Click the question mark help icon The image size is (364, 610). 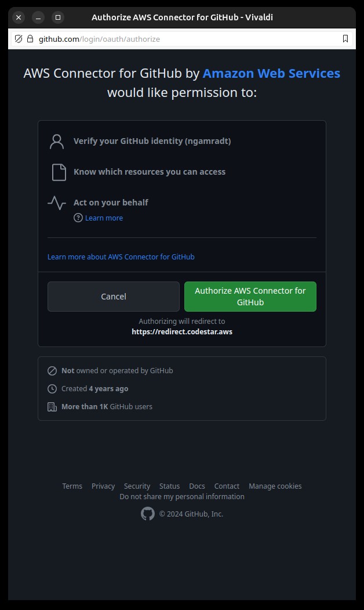pos(78,218)
